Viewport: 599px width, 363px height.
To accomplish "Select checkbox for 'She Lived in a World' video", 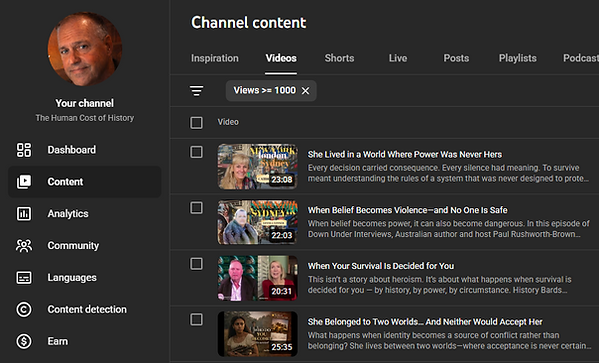I will 196,152.
